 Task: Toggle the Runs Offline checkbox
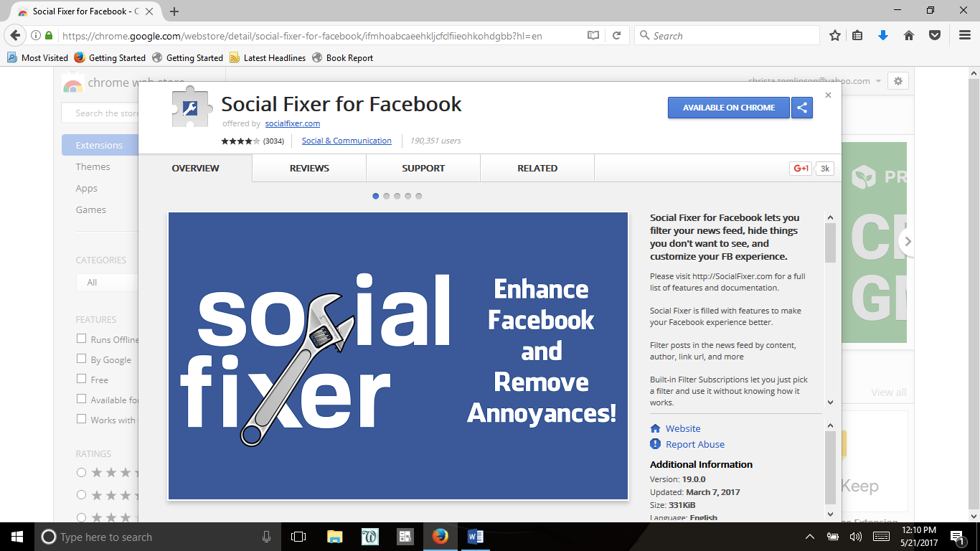81,339
